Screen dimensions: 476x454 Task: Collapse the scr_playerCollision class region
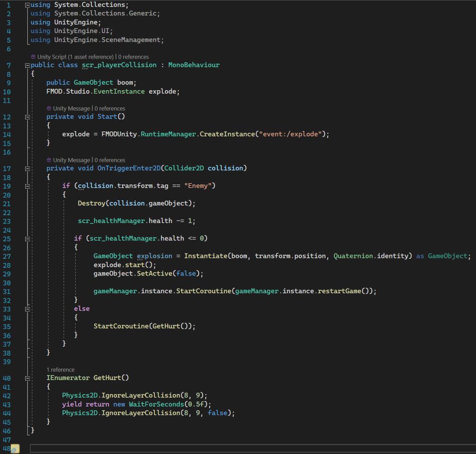coord(27,65)
